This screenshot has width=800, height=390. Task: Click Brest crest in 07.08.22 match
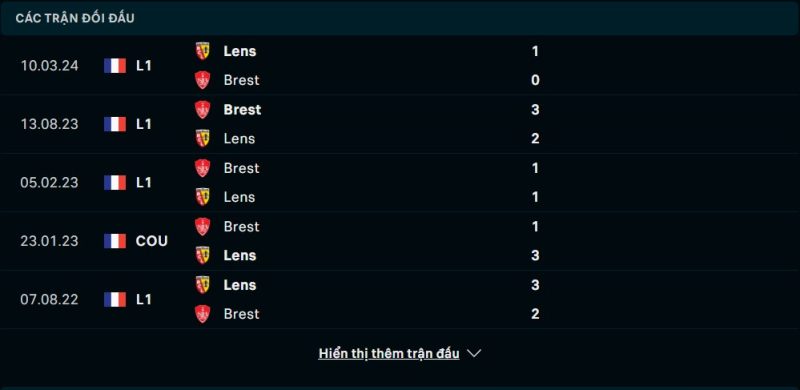[203, 313]
